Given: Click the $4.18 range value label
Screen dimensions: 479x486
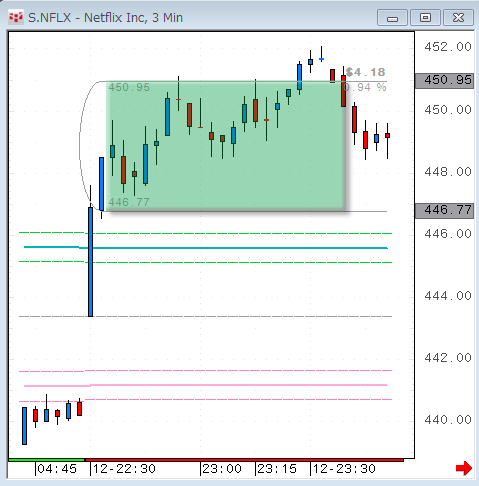Looking at the screenshot, I should (x=366, y=72).
